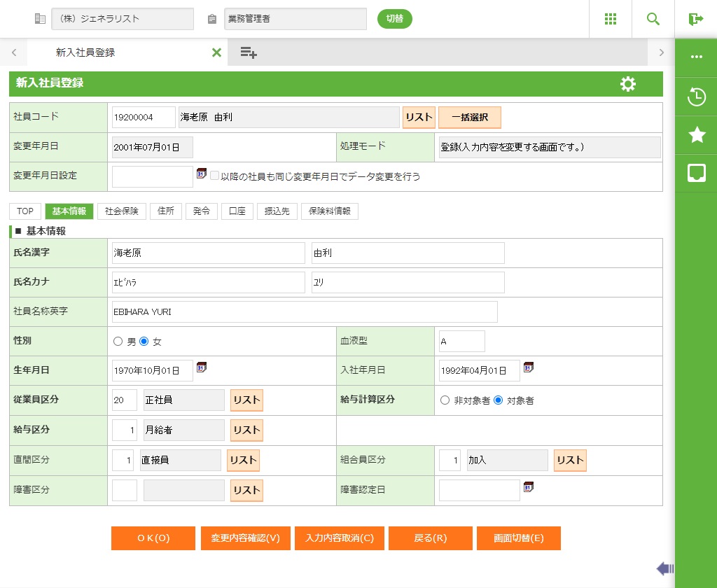Switch to the 振込先 tab
717x588 pixels.
click(x=277, y=211)
